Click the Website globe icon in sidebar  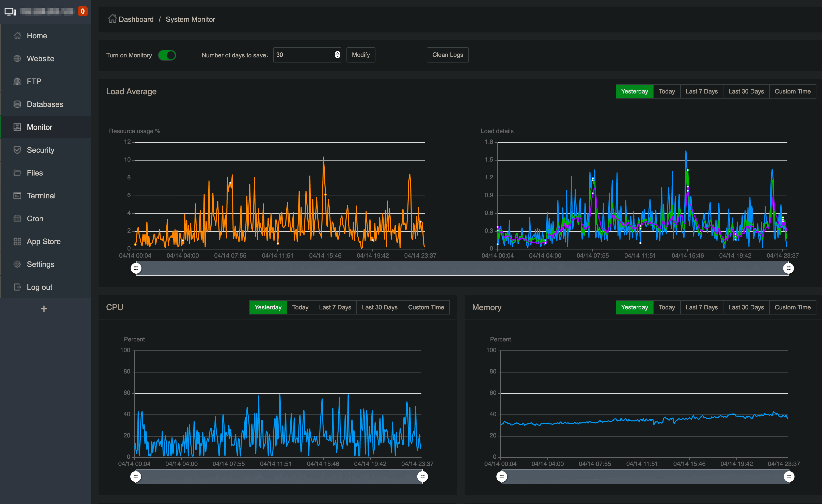click(x=17, y=58)
